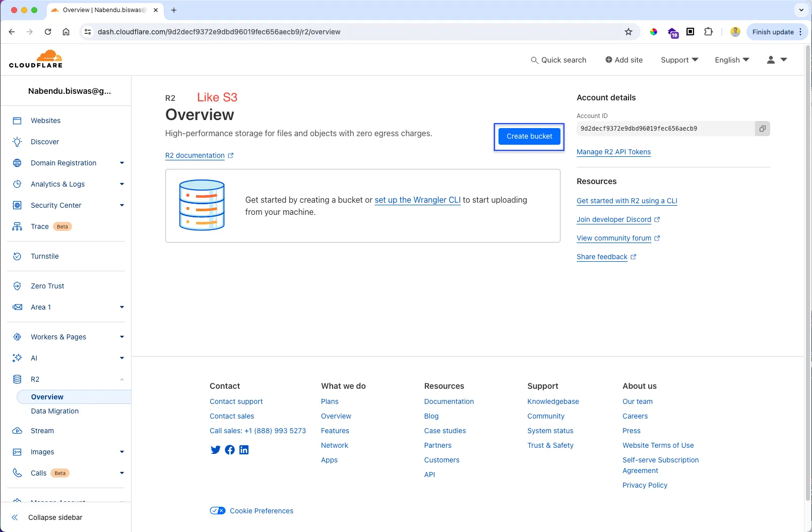Reload the page in browser
812x532 pixels.
pyautogui.click(x=48, y=32)
